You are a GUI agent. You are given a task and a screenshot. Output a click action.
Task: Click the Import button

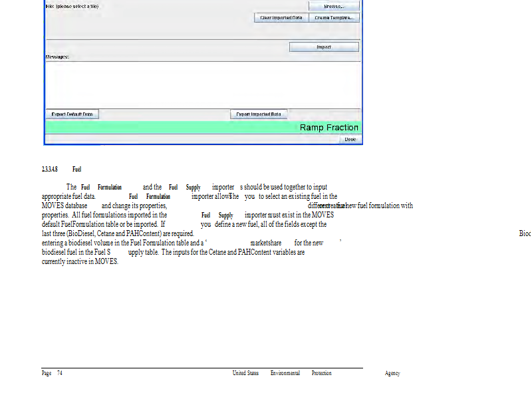(324, 47)
